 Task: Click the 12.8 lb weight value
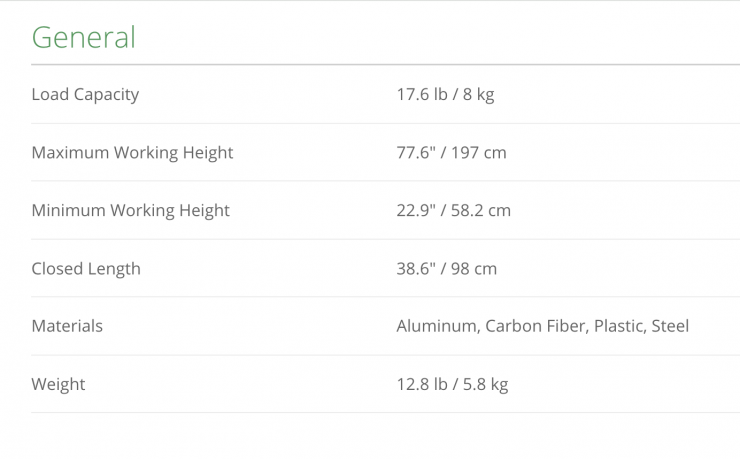(420, 384)
